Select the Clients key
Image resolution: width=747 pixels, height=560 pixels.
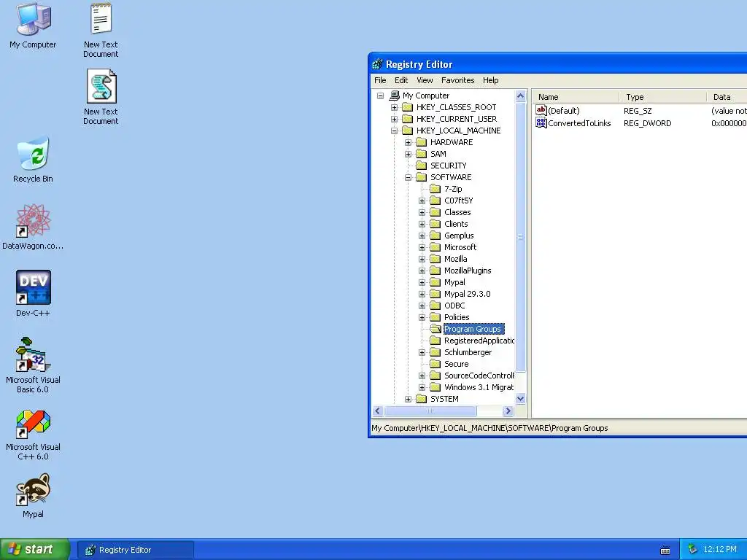[456, 225]
